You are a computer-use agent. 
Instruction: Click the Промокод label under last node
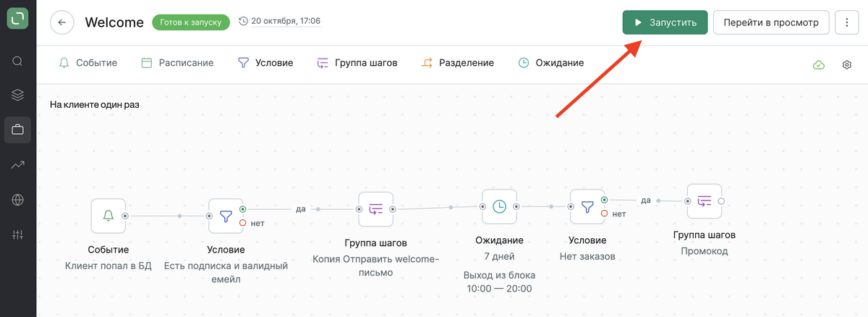tap(704, 251)
